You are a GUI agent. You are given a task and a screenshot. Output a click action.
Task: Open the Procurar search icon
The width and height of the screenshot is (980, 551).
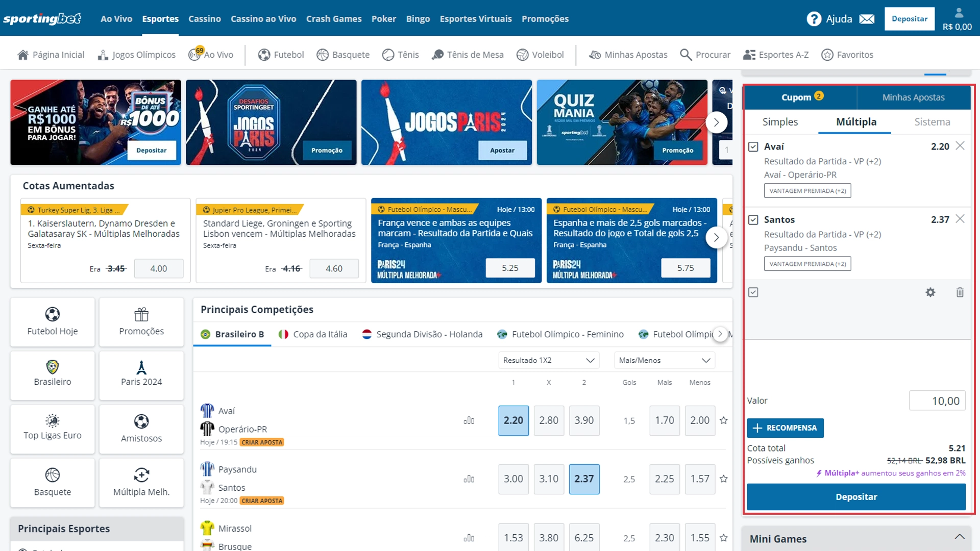686,55
